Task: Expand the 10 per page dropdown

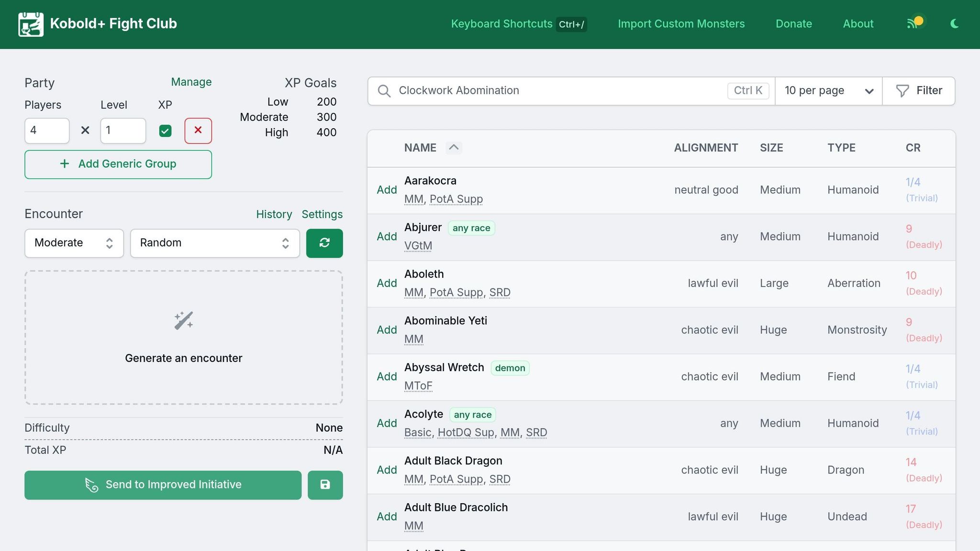Action: click(828, 91)
